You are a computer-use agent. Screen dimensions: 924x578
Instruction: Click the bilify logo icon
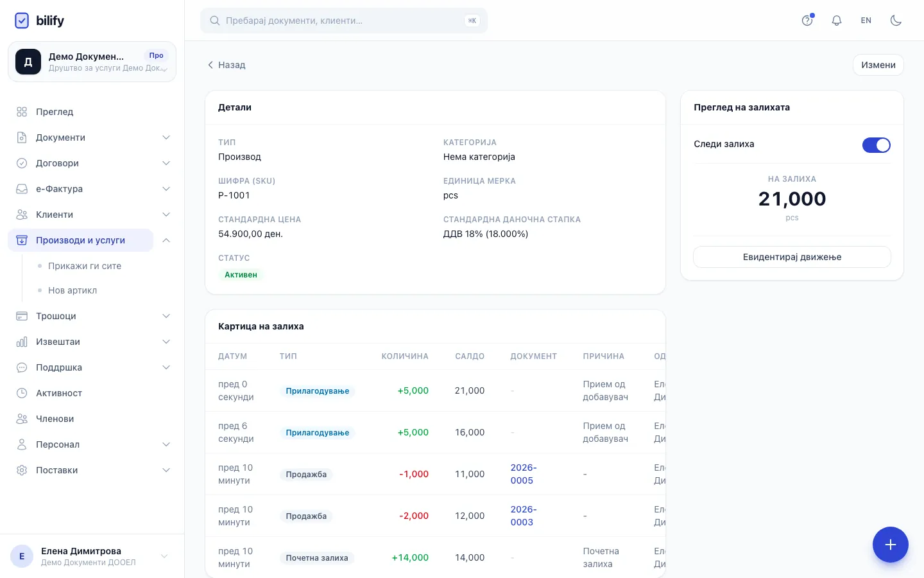tap(22, 21)
